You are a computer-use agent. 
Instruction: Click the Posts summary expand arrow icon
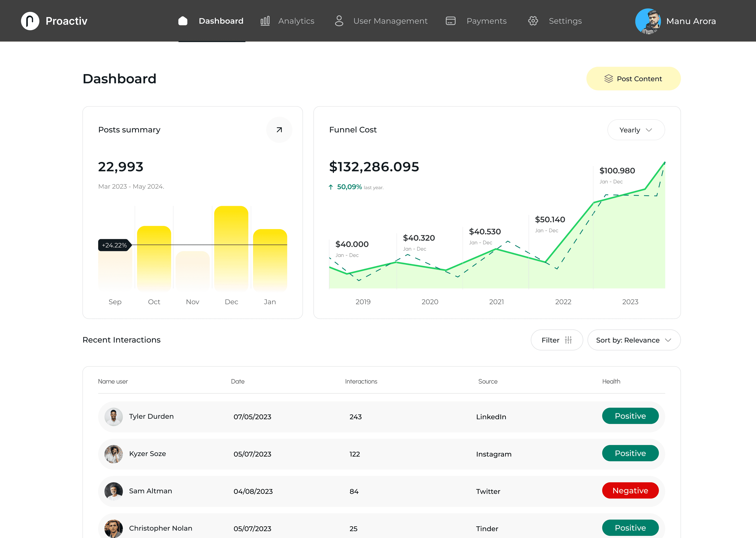tap(279, 130)
